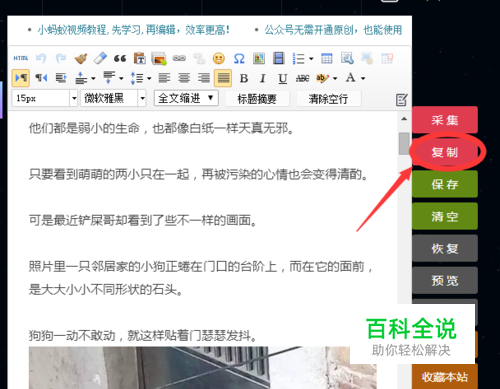Screen dimensions: 500x389
Task: Click the 标题摘要 button
Action: click(x=257, y=99)
